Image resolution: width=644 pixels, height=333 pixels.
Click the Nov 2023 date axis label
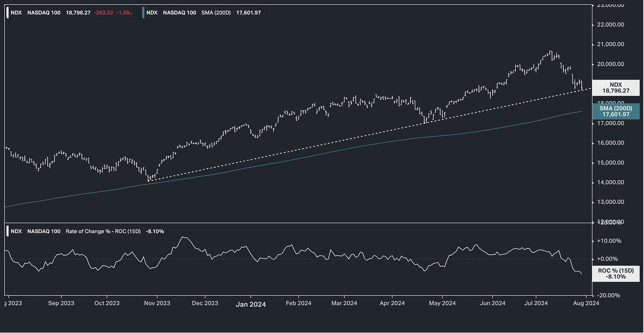click(157, 303)
